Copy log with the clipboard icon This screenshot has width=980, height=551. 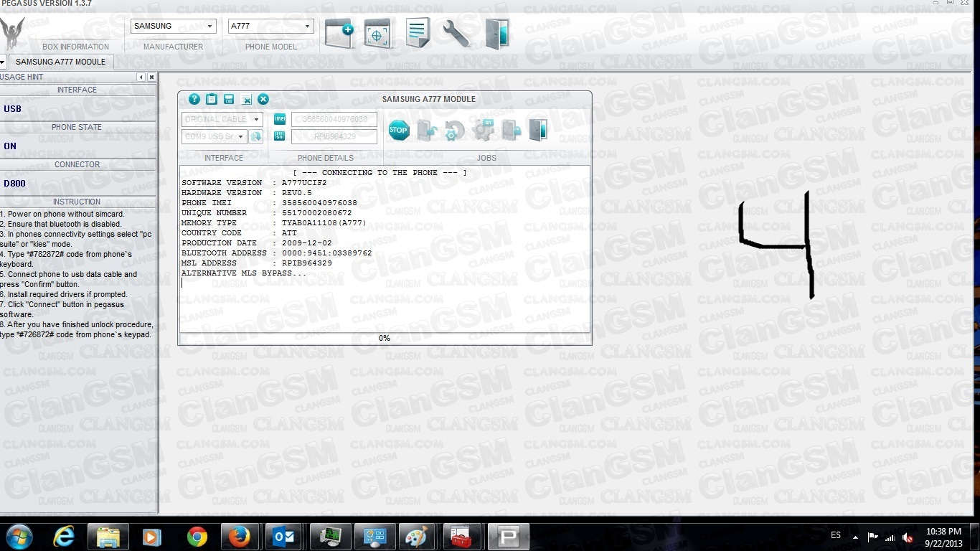tap(212, 100)
